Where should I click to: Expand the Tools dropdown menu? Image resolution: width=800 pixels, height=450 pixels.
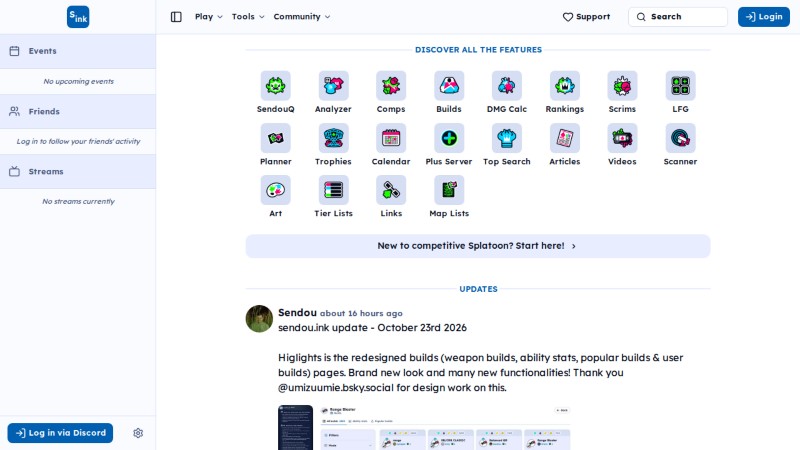[x=248, y=17]
